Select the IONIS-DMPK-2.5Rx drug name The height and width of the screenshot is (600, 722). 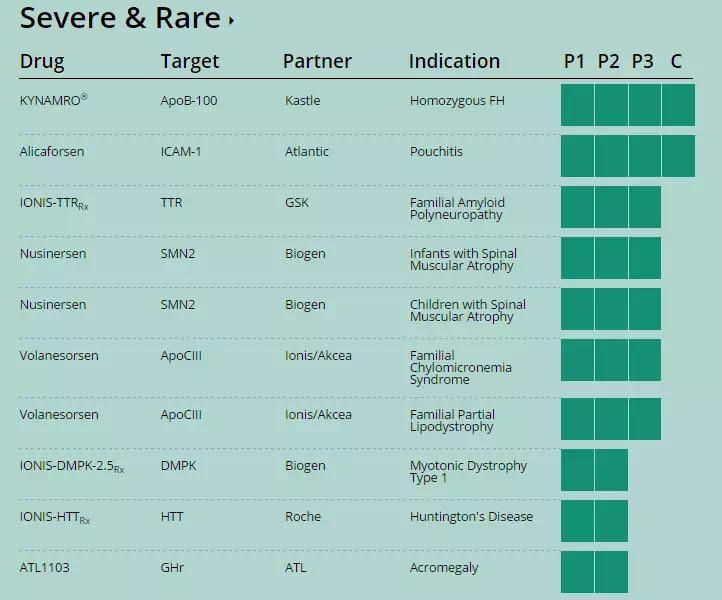(x=72, y=466)
